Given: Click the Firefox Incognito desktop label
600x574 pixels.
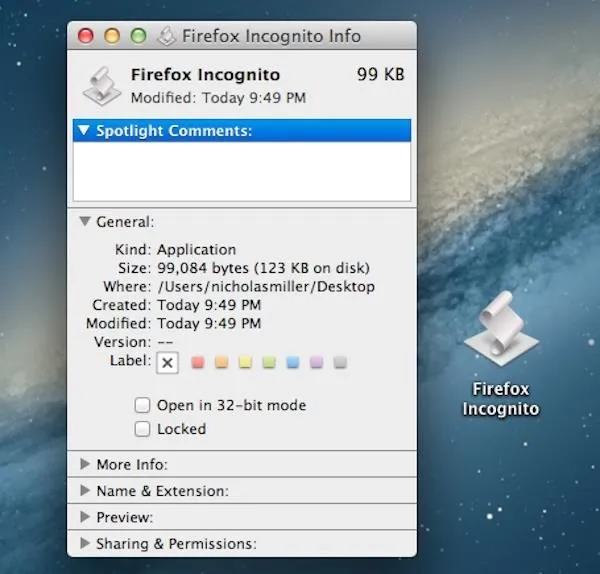Looking at the screenshot, I should pyautogui.click(x=501, y=399).
